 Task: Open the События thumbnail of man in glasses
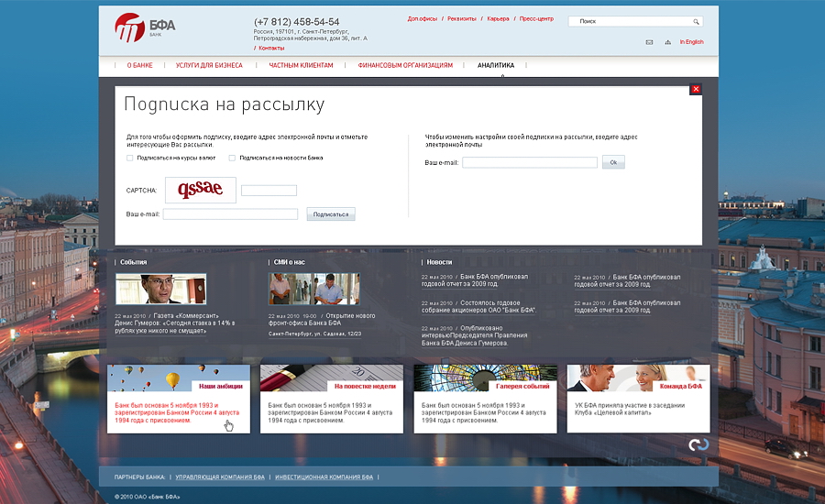[x=160, y=289]
